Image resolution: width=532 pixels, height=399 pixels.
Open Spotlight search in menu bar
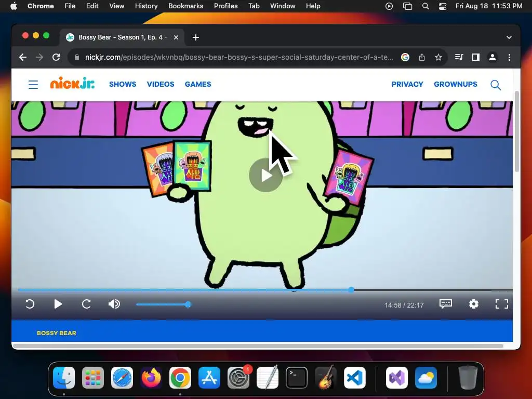tap(425, 6)
